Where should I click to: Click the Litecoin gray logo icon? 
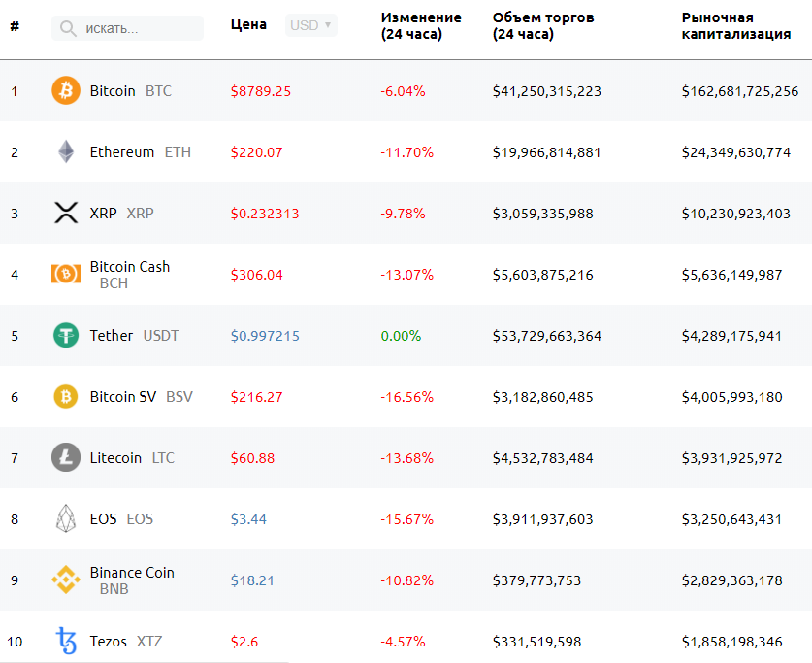(66, 458)
